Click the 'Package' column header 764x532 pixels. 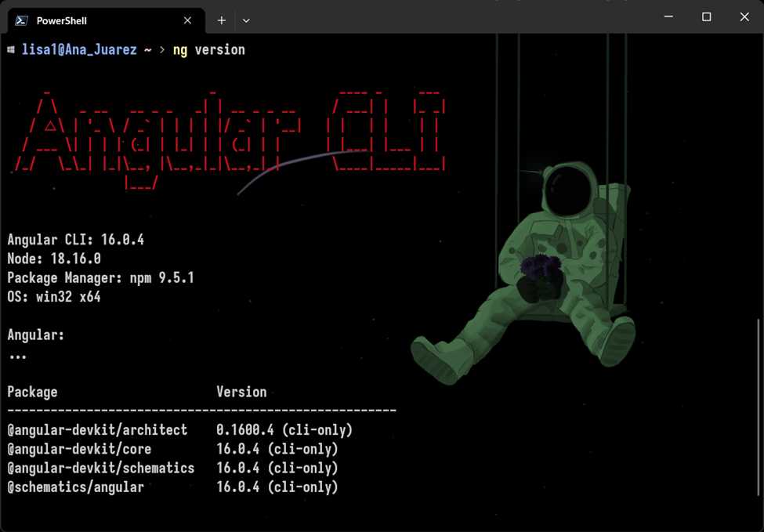tap(33, 393)
